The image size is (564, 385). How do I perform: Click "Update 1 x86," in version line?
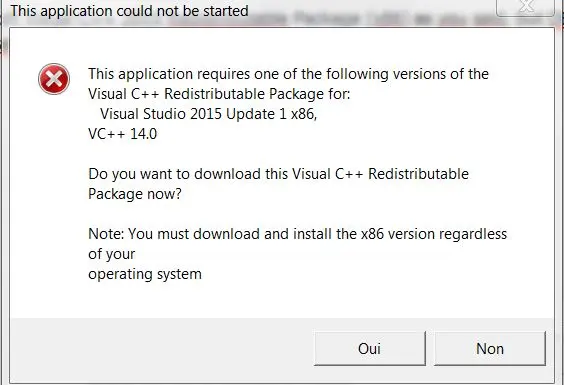[x=272, y=114]
